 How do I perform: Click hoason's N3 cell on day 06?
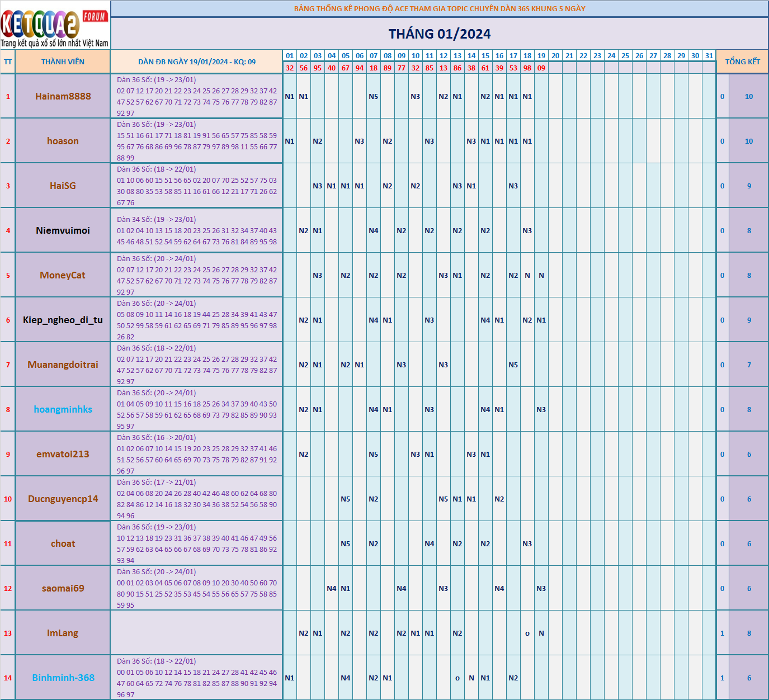pyautogui.click(x=360, y=141)
